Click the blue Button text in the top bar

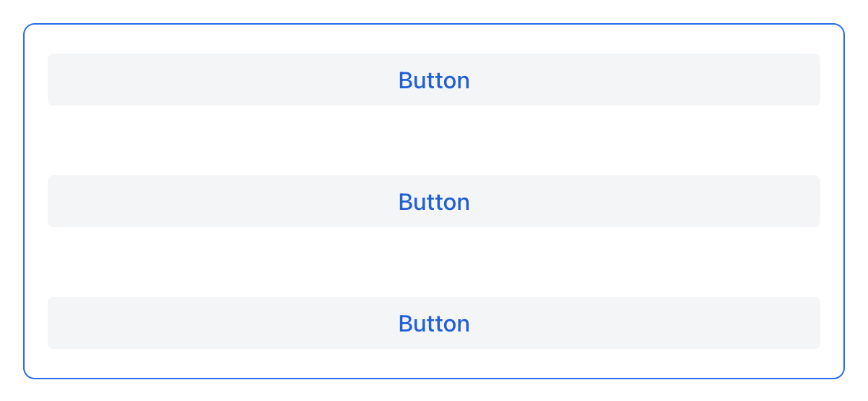[x=434, y=80]
